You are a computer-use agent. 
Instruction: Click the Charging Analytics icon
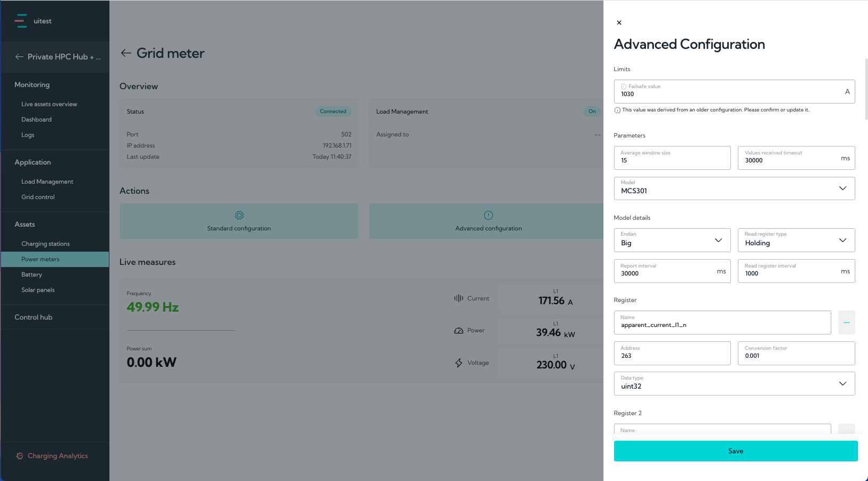20,456
